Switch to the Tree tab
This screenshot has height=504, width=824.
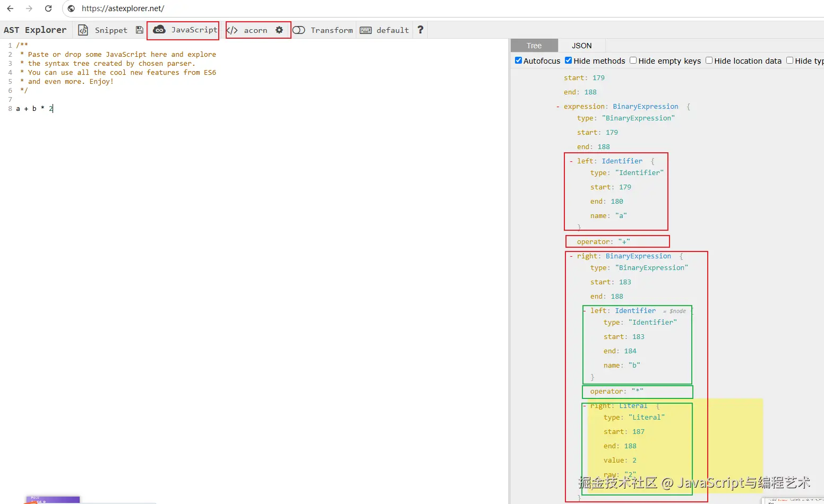[534, 46]
